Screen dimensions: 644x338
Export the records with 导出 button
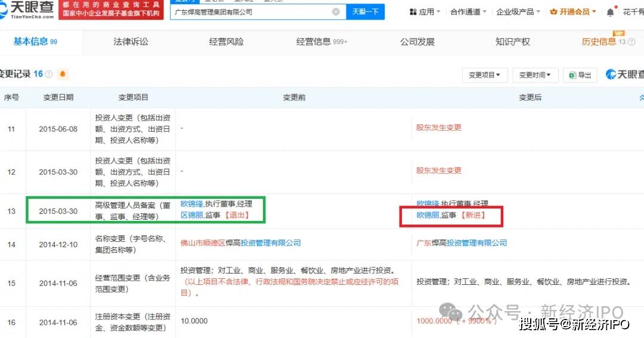580,75
